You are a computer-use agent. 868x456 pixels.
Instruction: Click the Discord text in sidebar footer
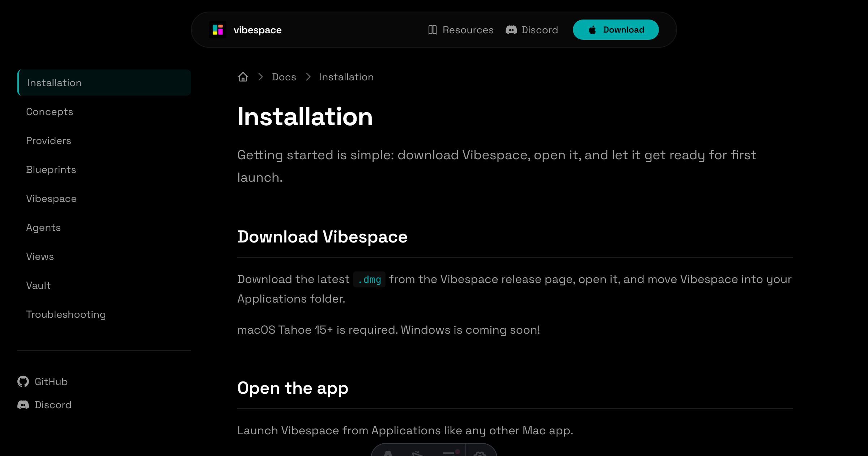(x=53, y=405)
